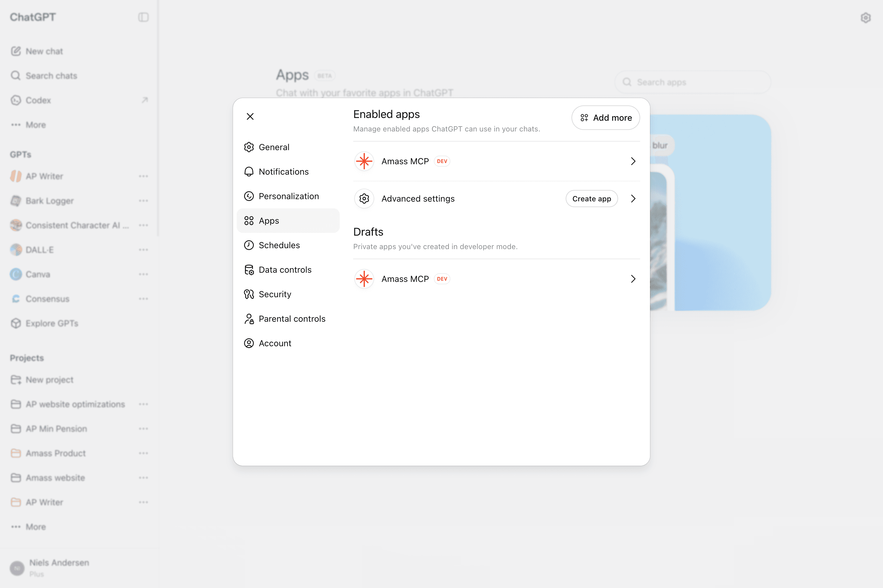Open Account settings tab
The height and width of the screenshot is (588, 883).
[x=288, y=343]
